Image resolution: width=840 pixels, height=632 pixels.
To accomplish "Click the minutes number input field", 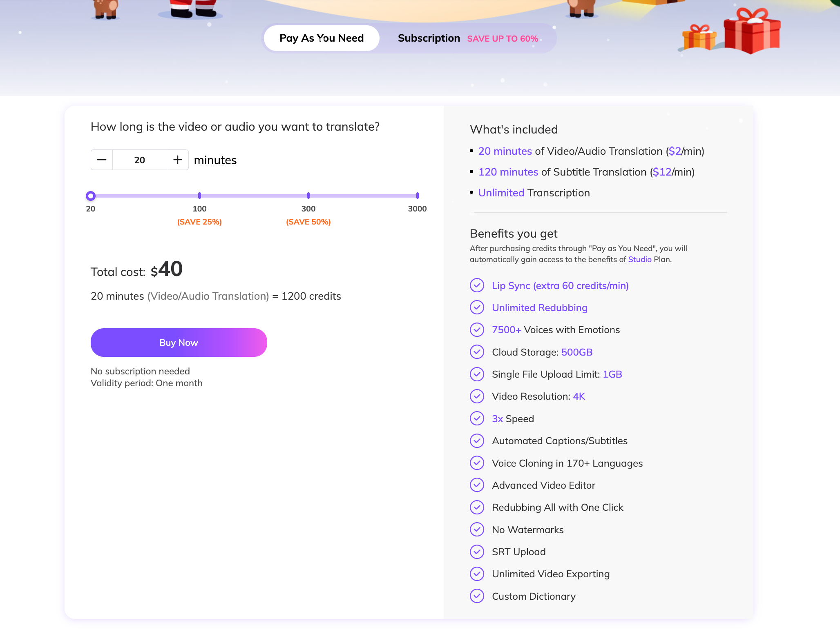I will click(x=139, y=160).
